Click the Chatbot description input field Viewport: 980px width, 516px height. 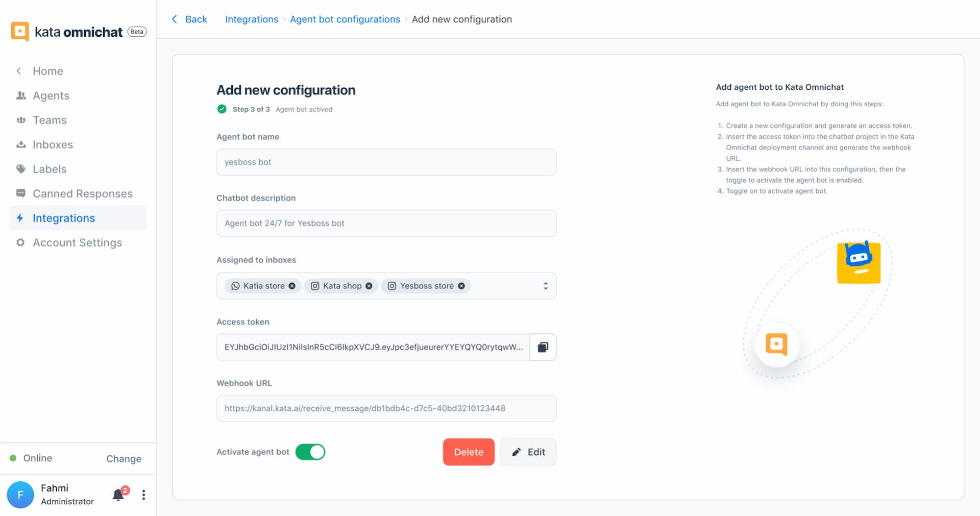386,223
